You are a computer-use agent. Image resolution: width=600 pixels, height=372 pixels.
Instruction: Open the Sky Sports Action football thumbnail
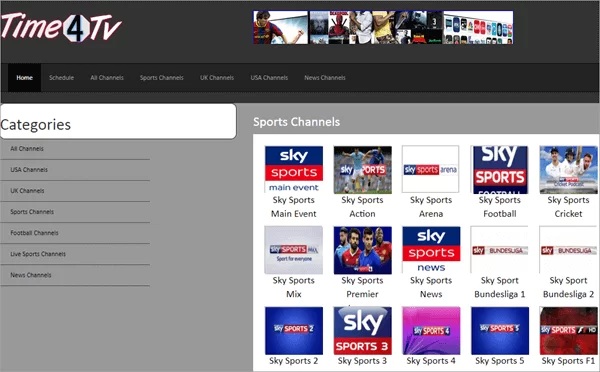click(x=362, y=170)
